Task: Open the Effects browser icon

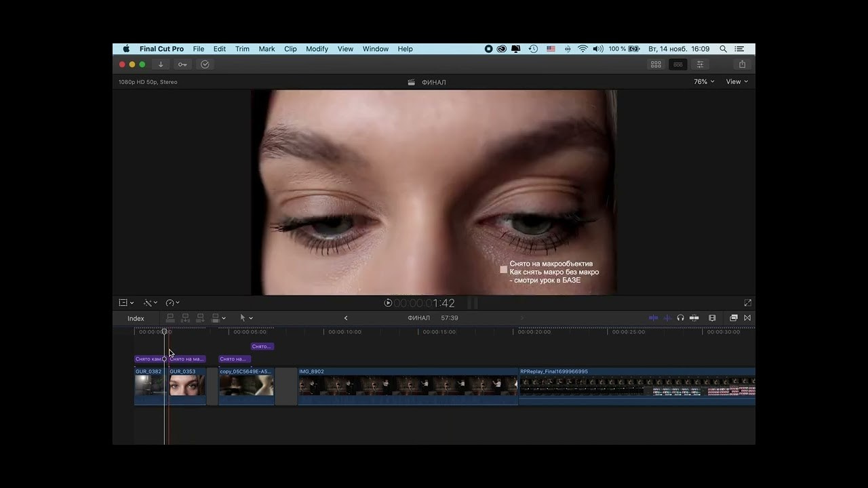Action: tap(733, 318)
